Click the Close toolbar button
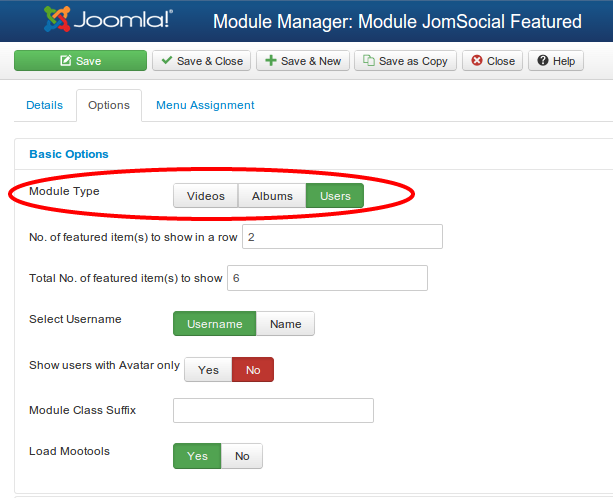613x498 pixels. pos(492,61)
